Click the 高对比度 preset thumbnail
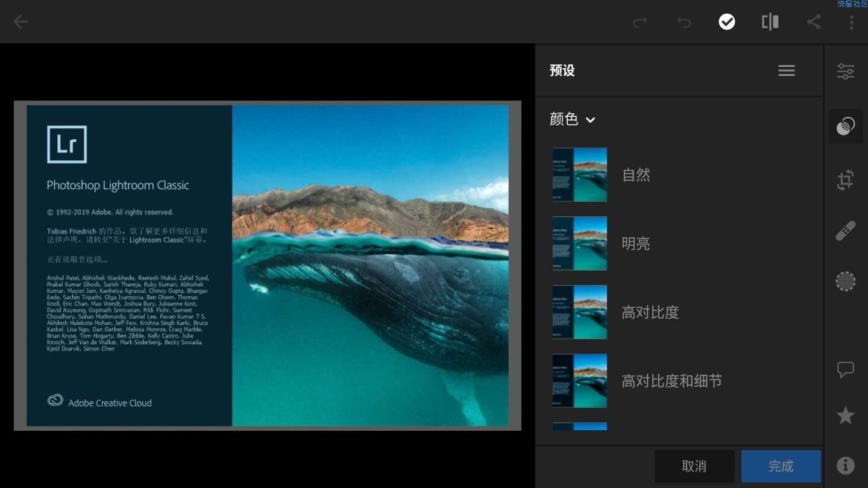This screenshot has height=488, width=868. [580, 312]
